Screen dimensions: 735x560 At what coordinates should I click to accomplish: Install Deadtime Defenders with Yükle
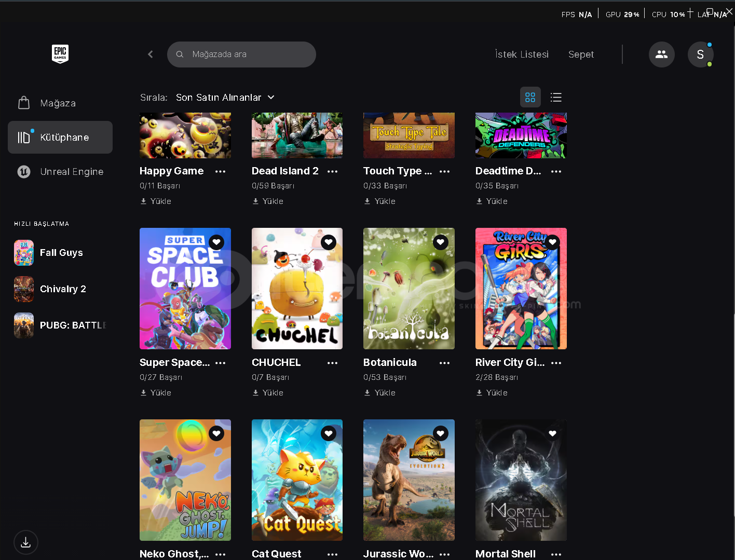492,201
